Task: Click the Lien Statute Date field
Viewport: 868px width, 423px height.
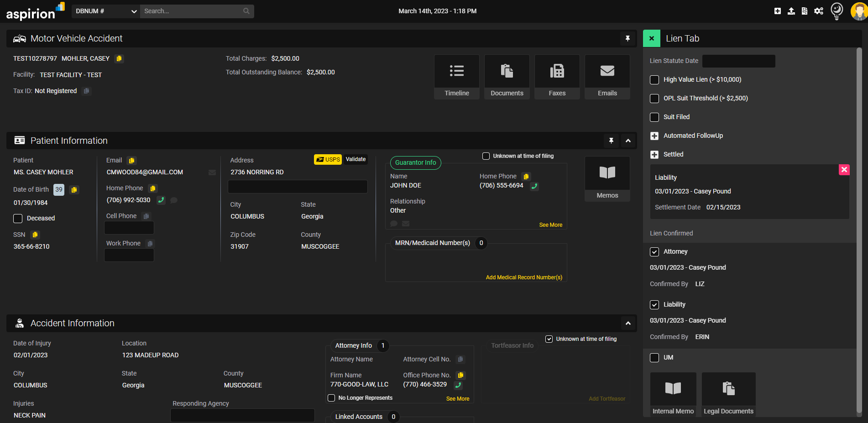Action: click(738, 61)
